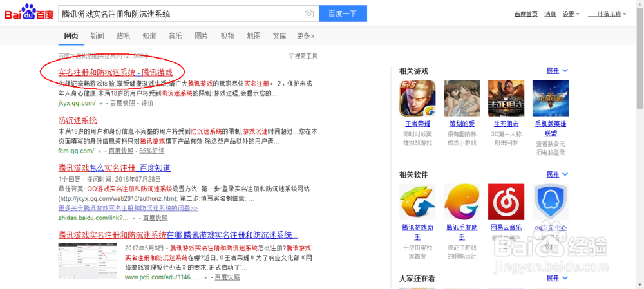Expand dropdown arrow beside fcm.qq.com/

99,151
